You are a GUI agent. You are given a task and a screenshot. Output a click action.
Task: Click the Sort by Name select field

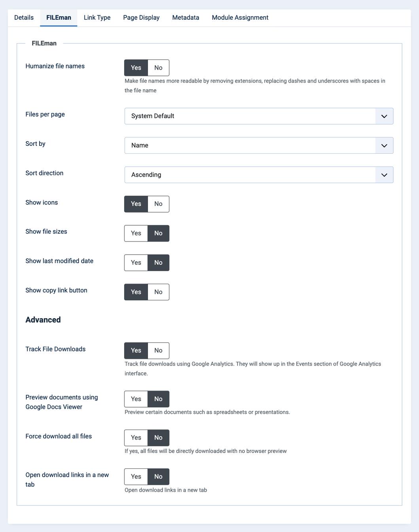click(259, 145)
